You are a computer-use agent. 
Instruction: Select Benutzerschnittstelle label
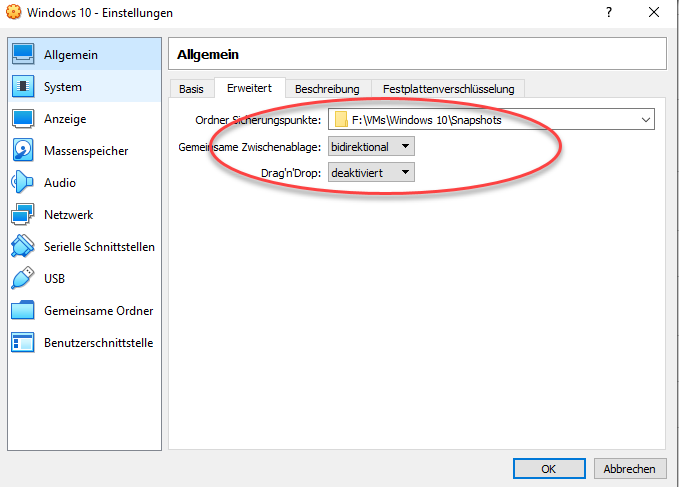coord(99,343)
